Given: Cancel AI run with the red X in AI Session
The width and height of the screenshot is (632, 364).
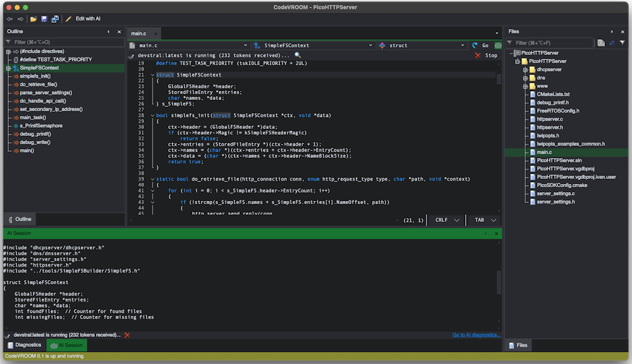Looking at the screenshot, I should pyautogui.click(x=127, y=335).
